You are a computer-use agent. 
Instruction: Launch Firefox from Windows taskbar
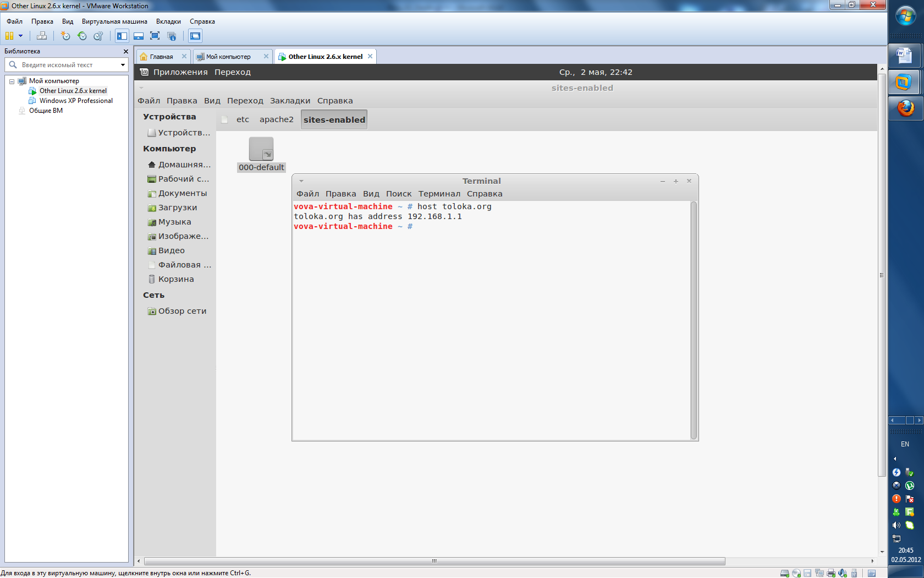[x=905, y=108]
